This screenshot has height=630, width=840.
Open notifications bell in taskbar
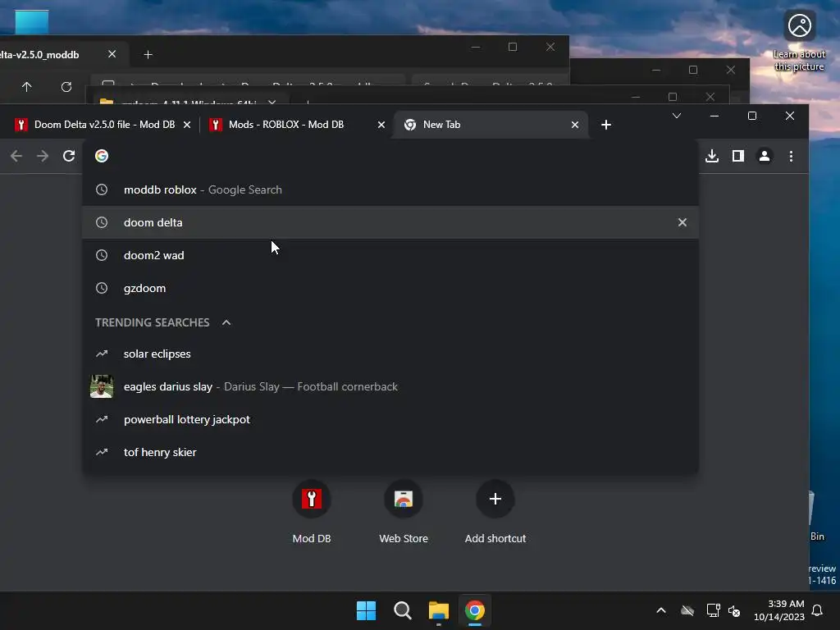[x=818, y=610]
